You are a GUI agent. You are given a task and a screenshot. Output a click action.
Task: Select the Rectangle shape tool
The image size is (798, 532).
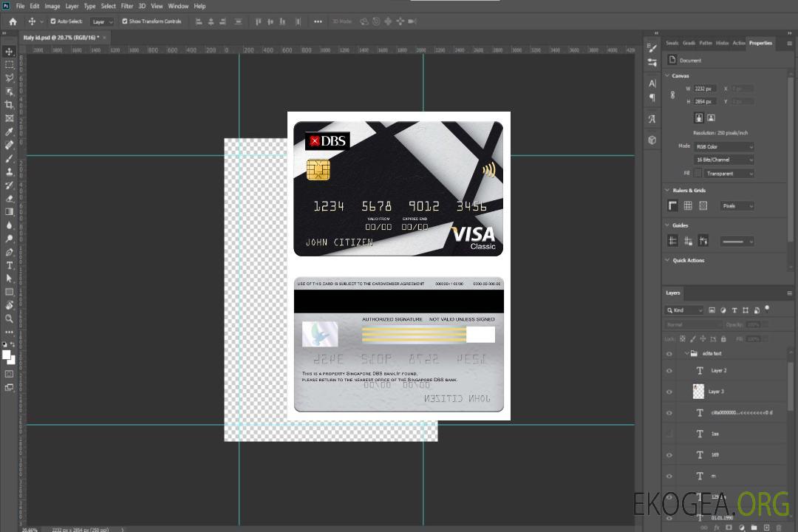pyautogui.click(x=9, y=292)
